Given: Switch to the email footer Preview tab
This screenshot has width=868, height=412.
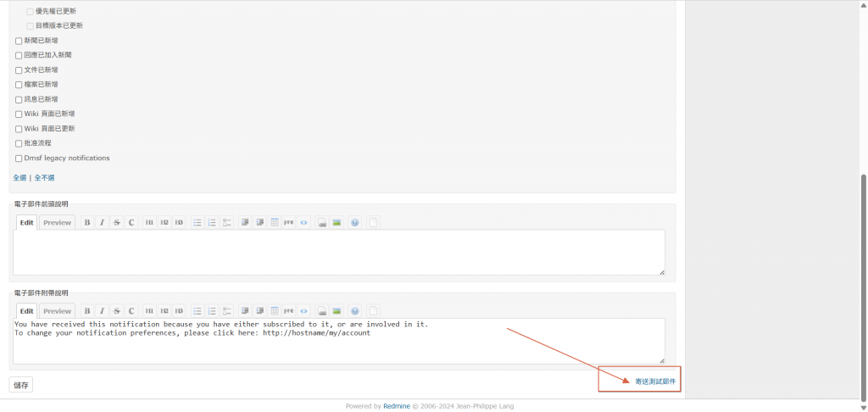Looking at the screenshot, I should pos(57,311).
